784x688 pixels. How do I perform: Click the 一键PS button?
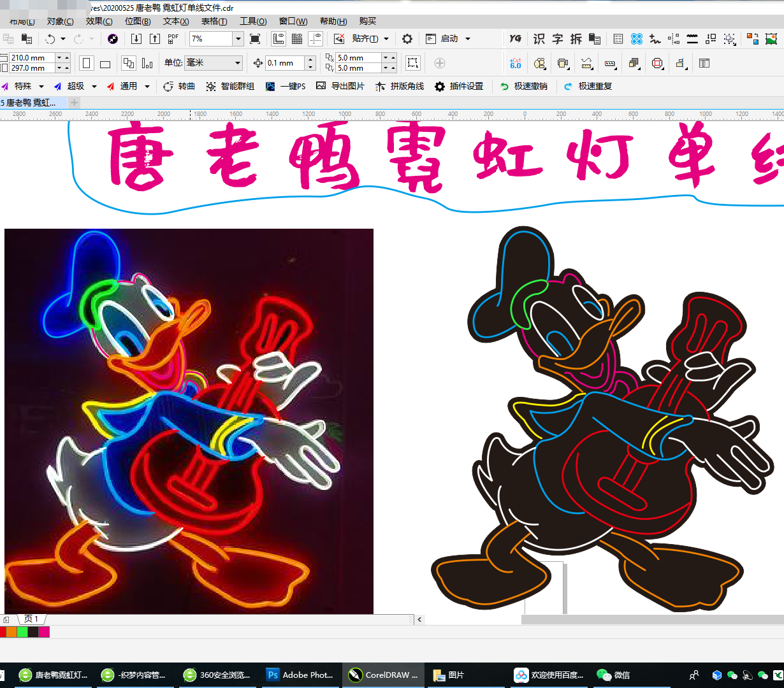[x=286, y=86]
